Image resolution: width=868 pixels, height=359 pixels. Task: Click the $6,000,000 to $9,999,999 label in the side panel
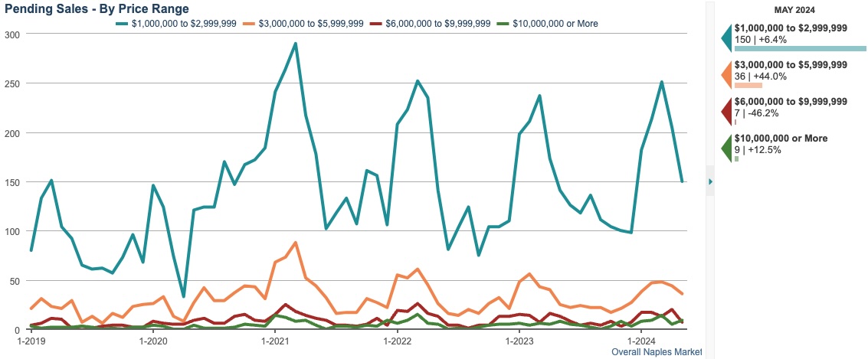click(x=791, y=102)
